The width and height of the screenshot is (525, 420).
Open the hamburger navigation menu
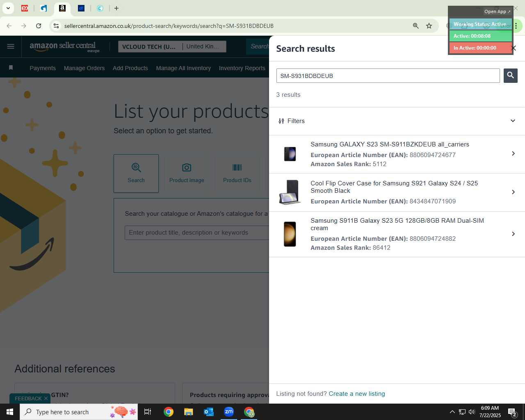pyautogui.click(x=11, y=46)
